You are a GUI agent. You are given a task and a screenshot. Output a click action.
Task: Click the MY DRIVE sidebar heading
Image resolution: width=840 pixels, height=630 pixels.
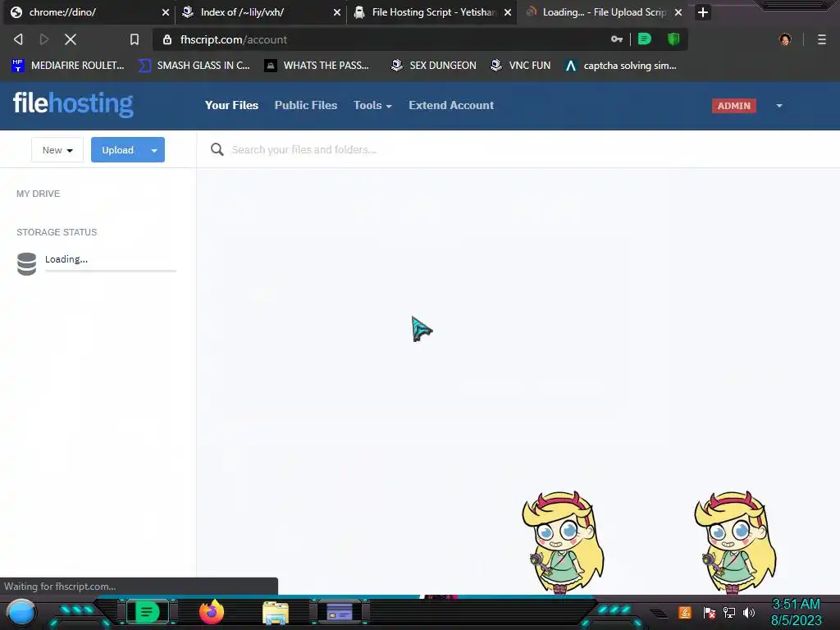tap(38, 194)
